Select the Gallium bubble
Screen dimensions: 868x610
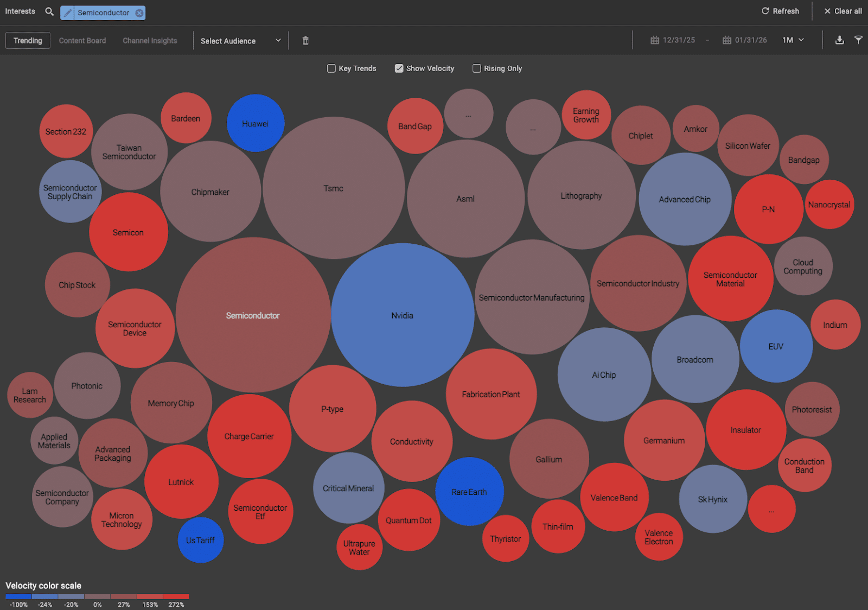click(x=549, y=459)
